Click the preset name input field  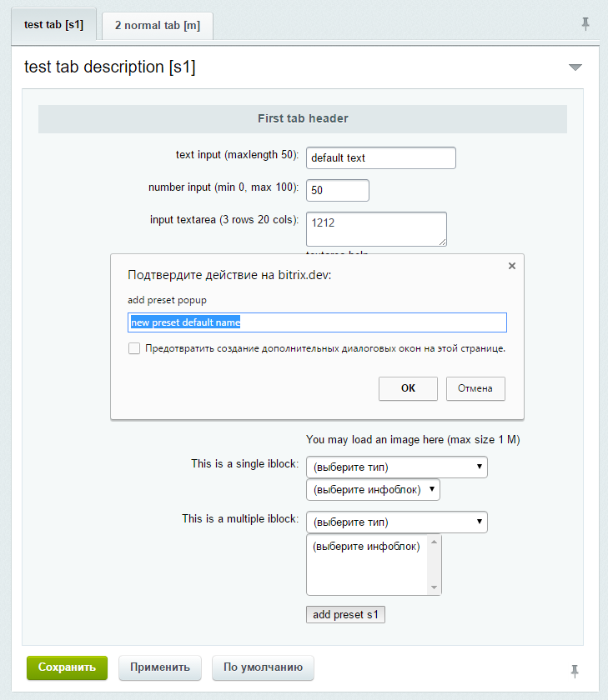pyautogui.click(x=317, y=322)
